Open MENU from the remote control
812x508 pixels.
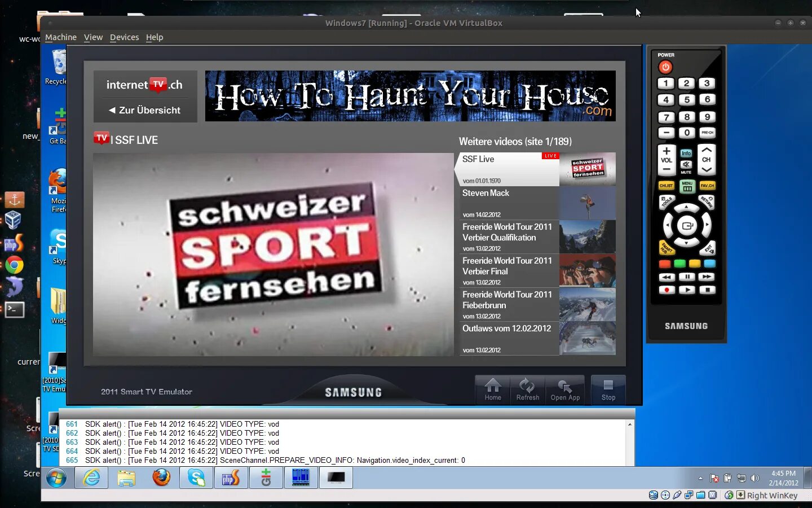coord(687,186)
